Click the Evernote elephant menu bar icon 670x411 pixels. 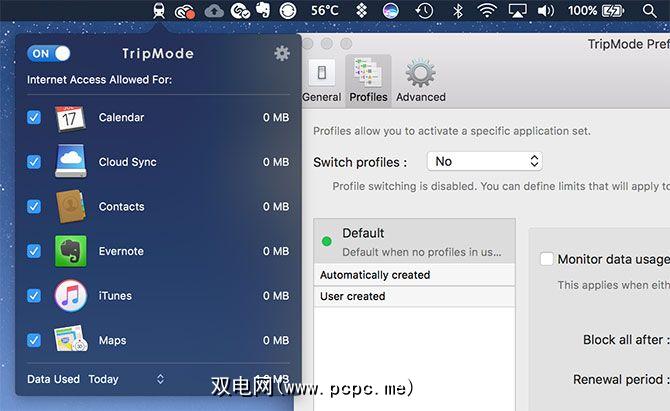click(263, 10)
